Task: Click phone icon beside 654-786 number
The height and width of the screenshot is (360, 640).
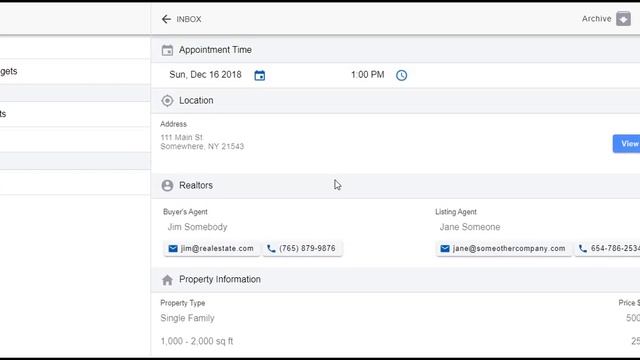Action: (583, 249)
